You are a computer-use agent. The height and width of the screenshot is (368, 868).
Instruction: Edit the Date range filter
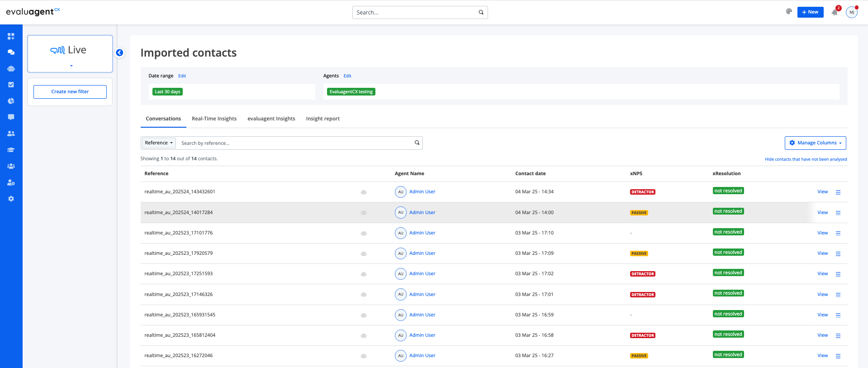tap(182, 76)
